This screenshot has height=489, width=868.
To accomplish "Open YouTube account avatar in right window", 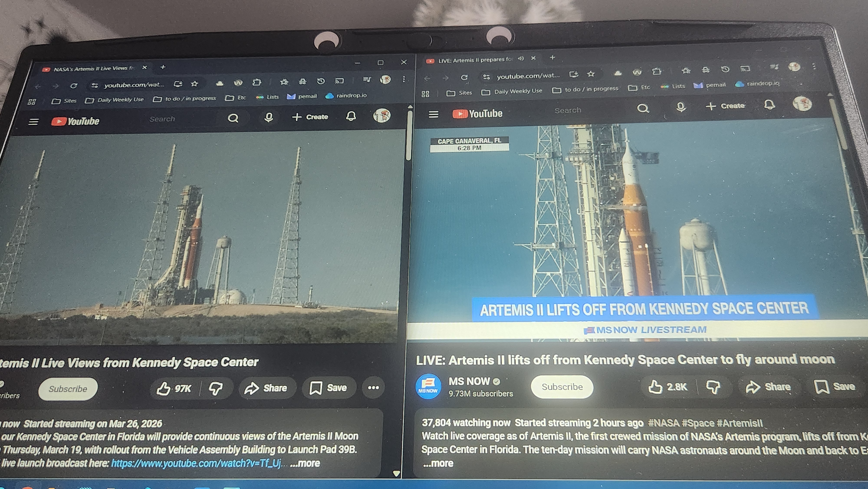I will tap(802, 104).
